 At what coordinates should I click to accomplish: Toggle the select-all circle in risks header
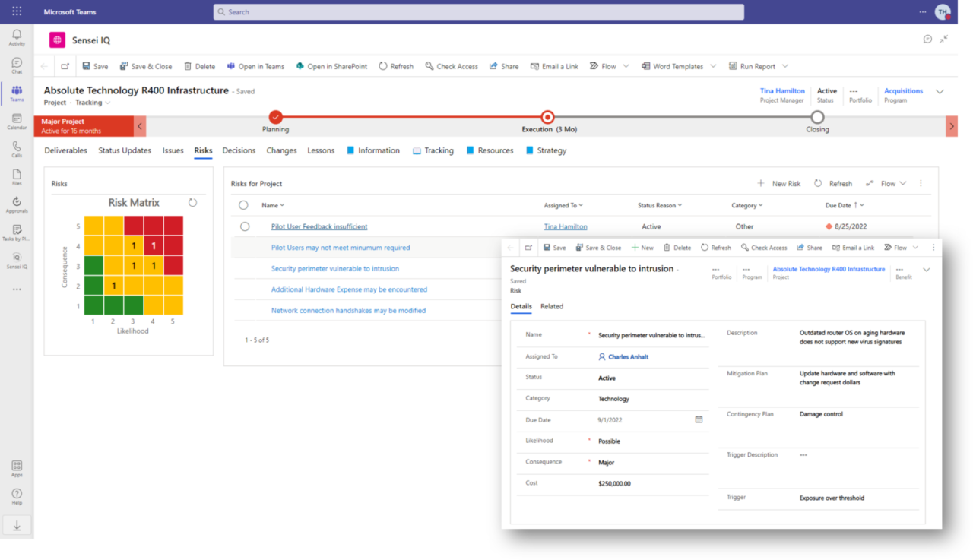click(243, 205)
